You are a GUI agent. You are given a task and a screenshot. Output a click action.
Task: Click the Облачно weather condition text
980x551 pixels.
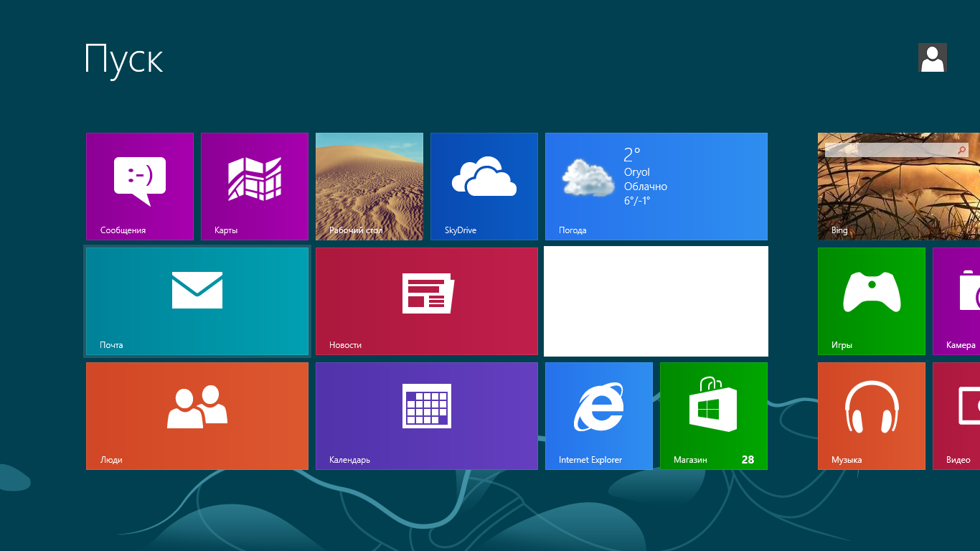click(x=646, y=187)
